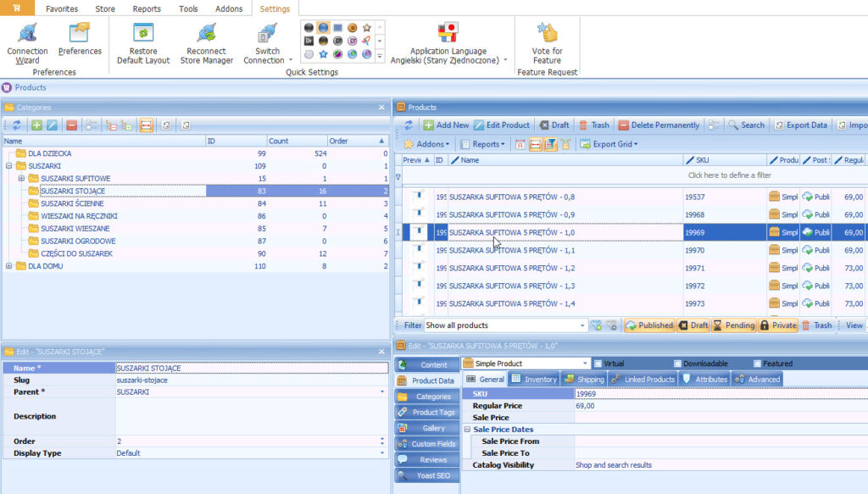Toggle the Private status filter
Viewport: 868px width, 494px height.
778,325
